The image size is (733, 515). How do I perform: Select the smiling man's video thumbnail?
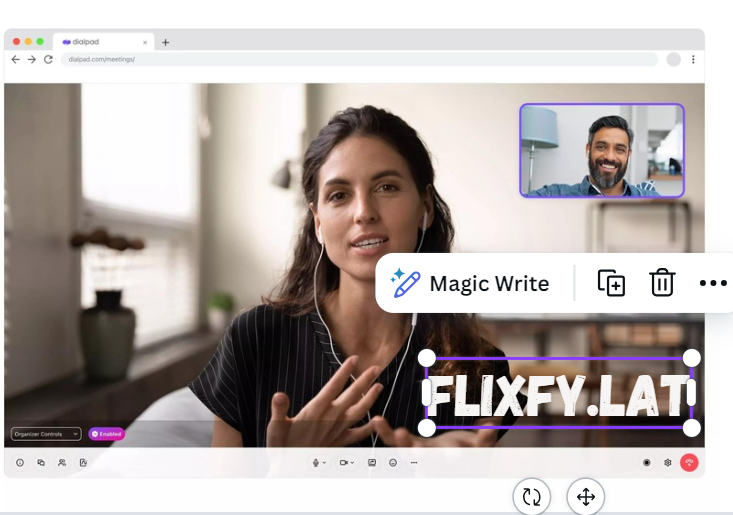(x=602, y=150)
